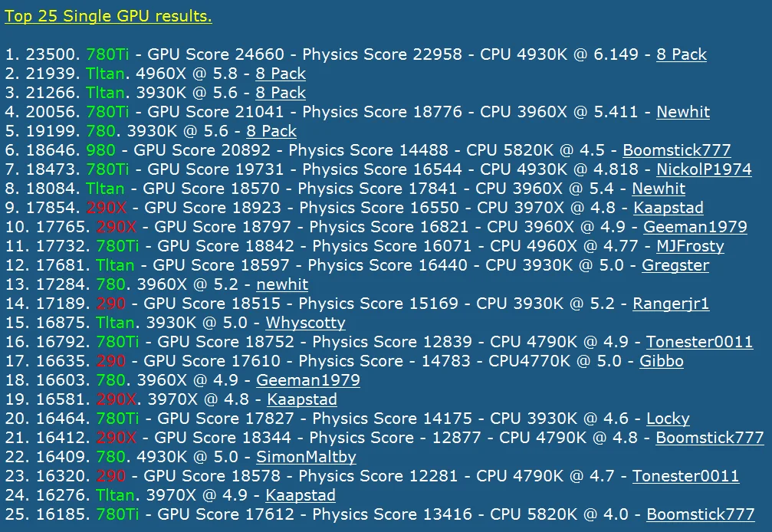Click Boomstick777 on the 16185 row

click(x=700, y=515)
